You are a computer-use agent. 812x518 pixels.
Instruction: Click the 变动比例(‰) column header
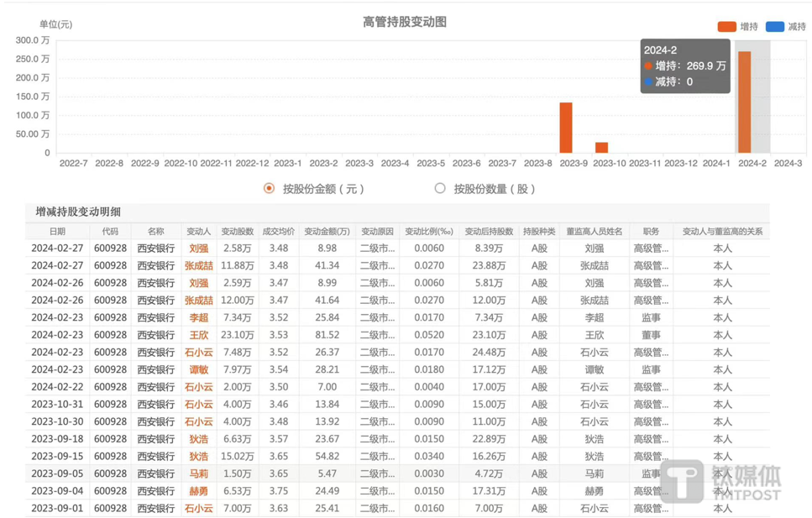429,232
